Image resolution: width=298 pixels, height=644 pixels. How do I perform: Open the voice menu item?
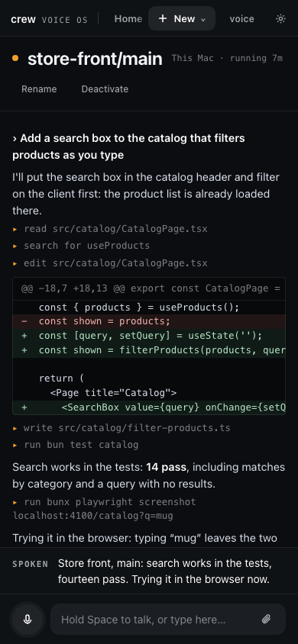[x=241, y=18]
